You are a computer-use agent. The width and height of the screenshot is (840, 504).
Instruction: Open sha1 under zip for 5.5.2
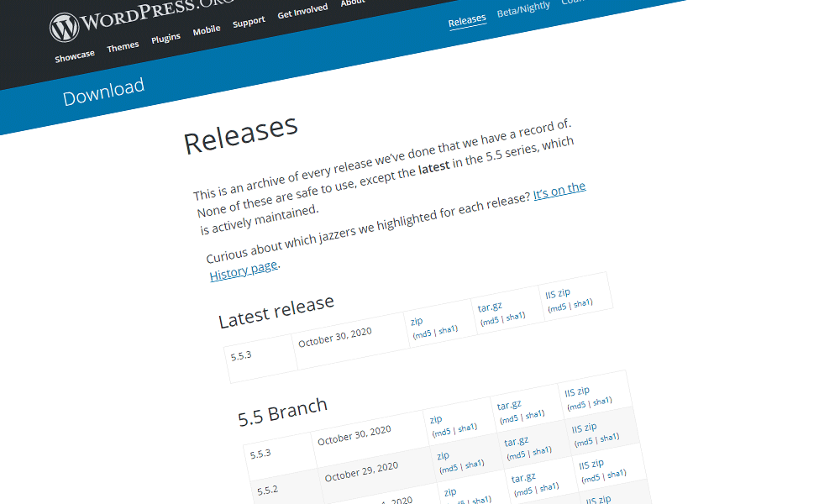point(473,464)
